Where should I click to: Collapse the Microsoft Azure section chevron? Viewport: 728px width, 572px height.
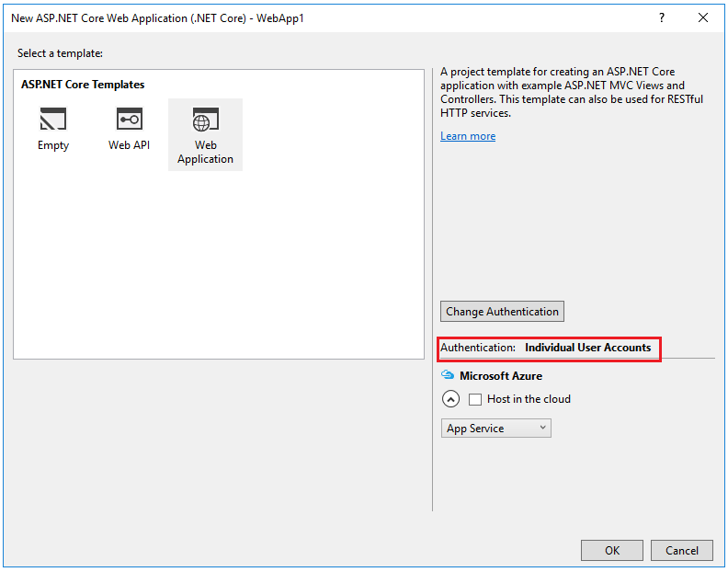(x=450, y=399)
